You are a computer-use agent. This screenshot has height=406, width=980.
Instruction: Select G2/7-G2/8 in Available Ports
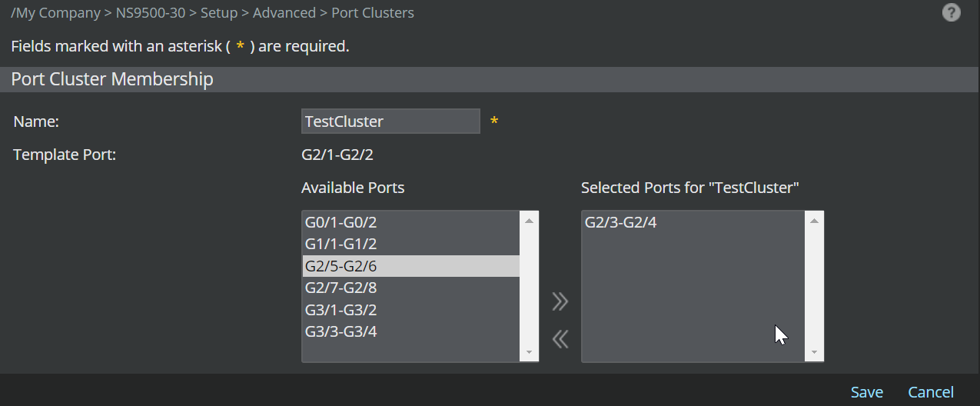(x=411, y=288)
